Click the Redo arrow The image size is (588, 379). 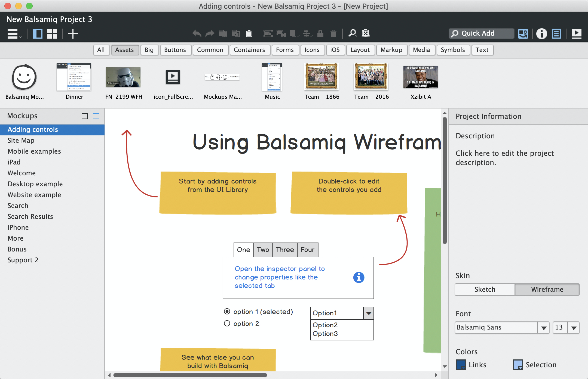pyautogui.click(x=210, y=33)
